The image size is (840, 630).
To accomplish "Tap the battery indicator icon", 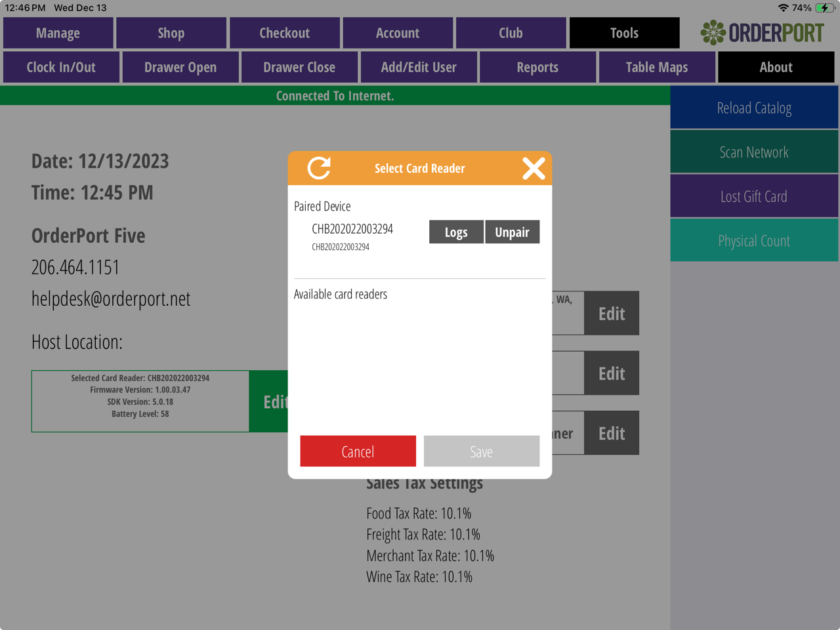I will click(x=825, y=8).
